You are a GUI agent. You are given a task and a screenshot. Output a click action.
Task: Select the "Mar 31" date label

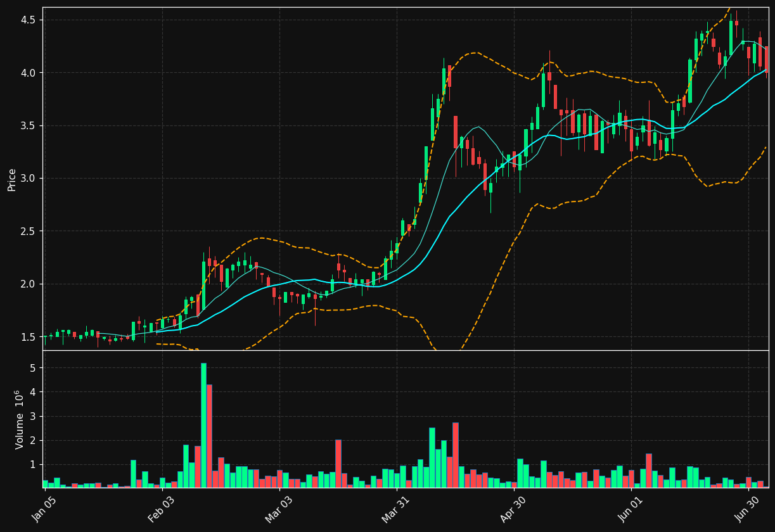(395, 509)
